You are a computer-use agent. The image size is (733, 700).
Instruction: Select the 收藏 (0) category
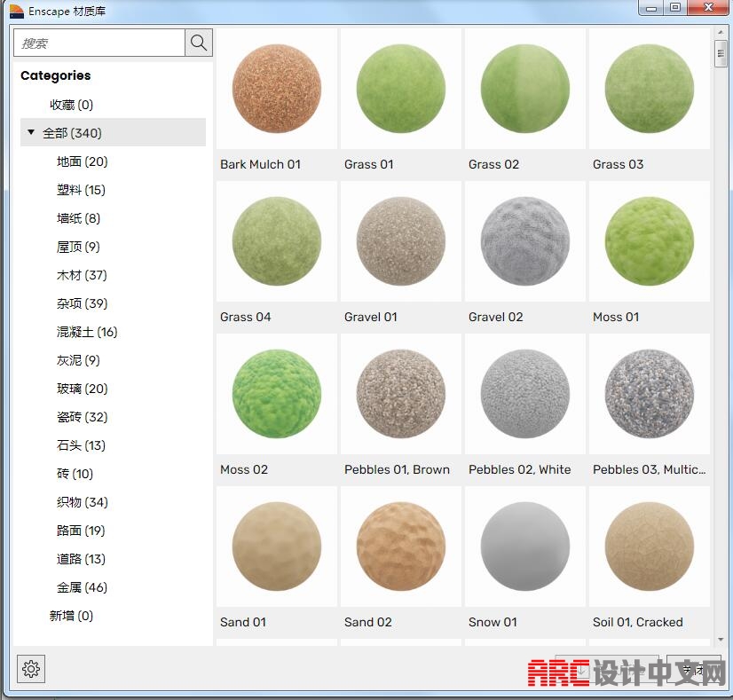click(x=72, y=105)
